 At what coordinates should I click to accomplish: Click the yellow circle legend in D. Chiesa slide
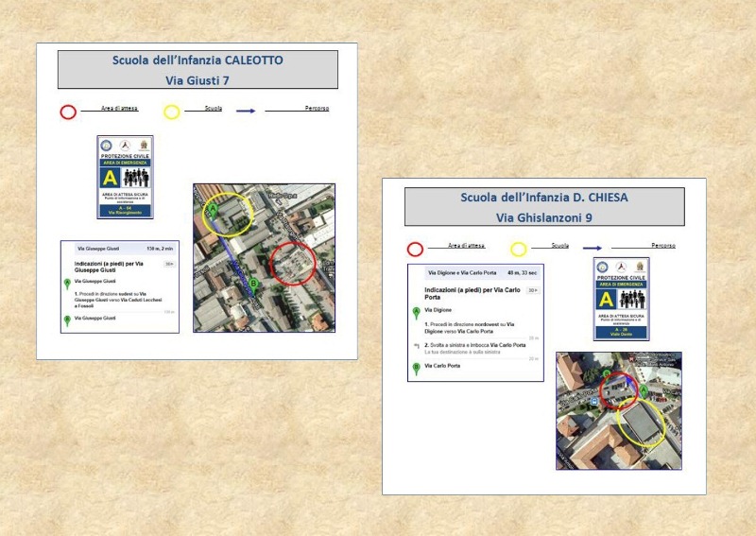[518, 250]
